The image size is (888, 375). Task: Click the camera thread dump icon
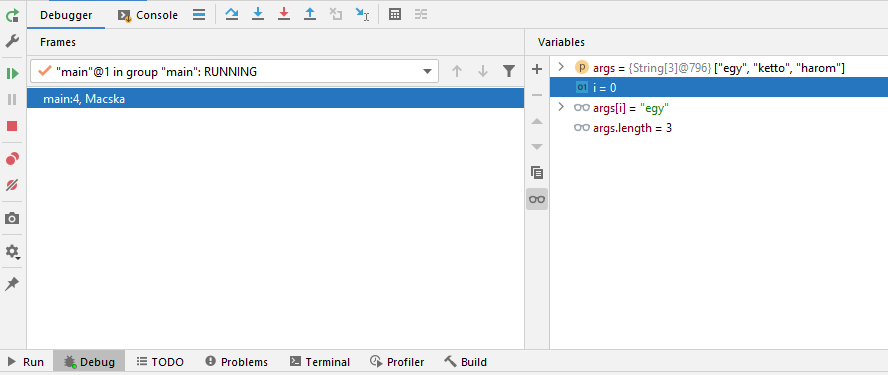(x=12, y=219)
